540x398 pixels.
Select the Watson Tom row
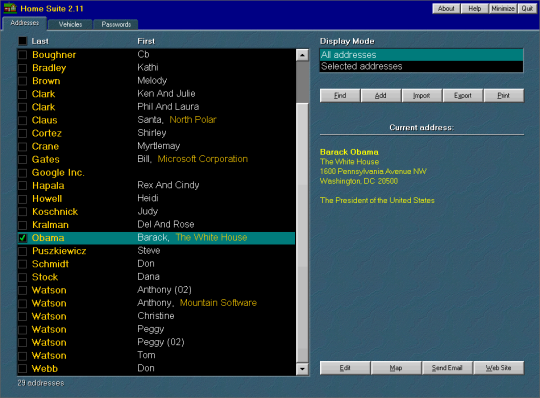pos(156,356)
